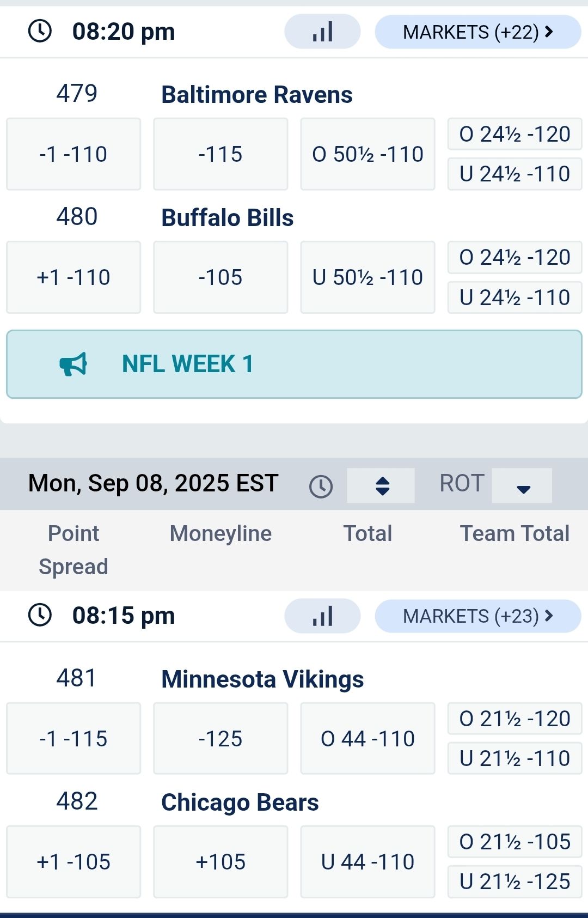Expand MARKETS (+22) for Ravens game
The height and width of the screenshot is (918, 588).
click(478, 32)
